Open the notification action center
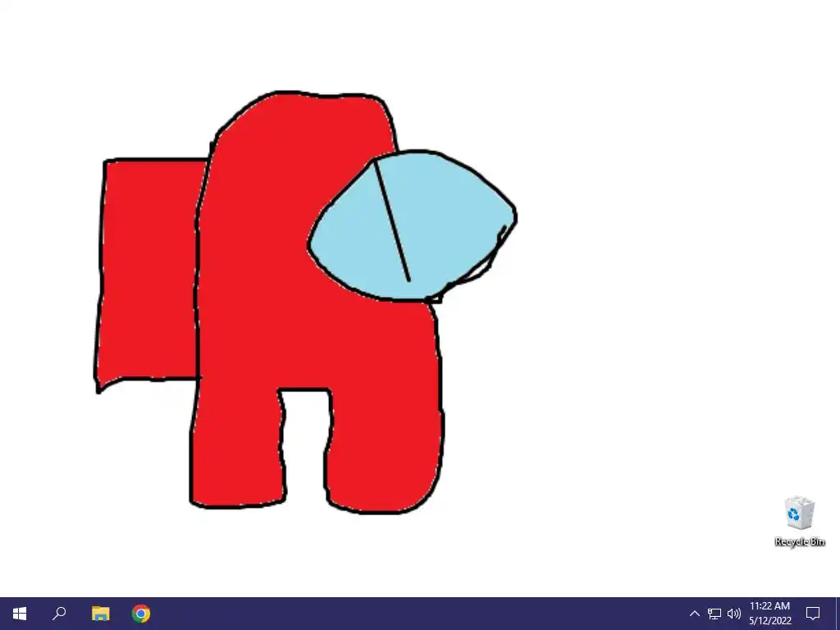 pyautogui.click(x=813, y=614)
